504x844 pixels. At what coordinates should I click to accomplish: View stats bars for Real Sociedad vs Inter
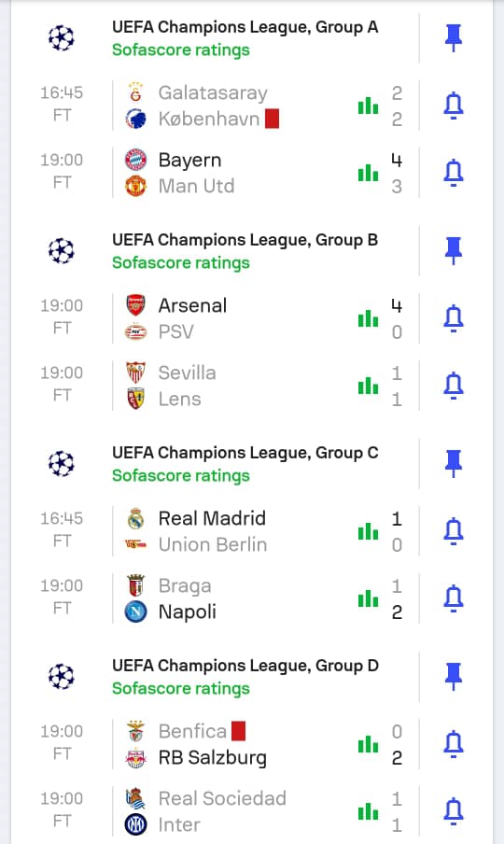pos(369,811)
